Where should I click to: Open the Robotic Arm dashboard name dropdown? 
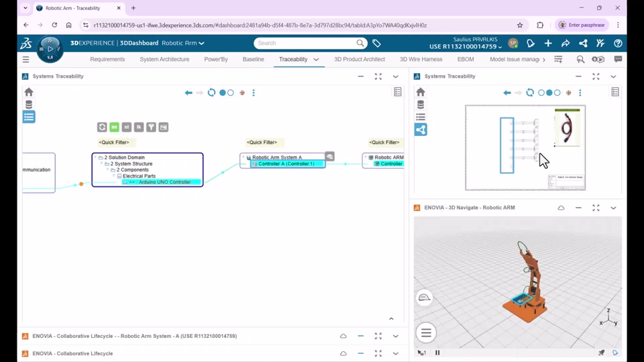(182, 43)
